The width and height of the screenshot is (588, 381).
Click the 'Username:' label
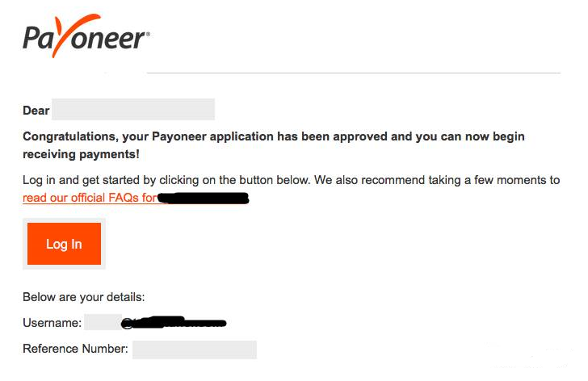point(52,323)
